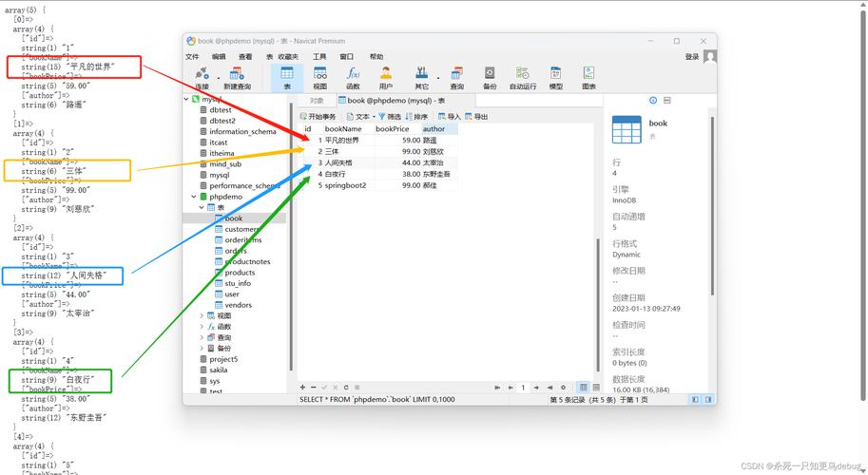The height and width of the screenshot is (475, 868).
Task: Open the 备份 backup toolbar icon
Action: coord(490,78)
